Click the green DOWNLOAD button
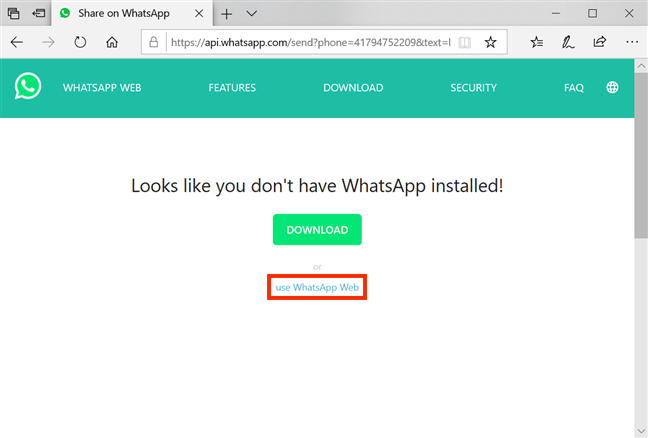 click(x=317, y=229)
